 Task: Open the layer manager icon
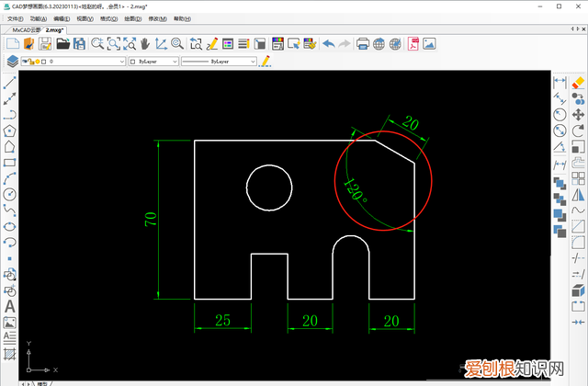click(x=11, y=61)
